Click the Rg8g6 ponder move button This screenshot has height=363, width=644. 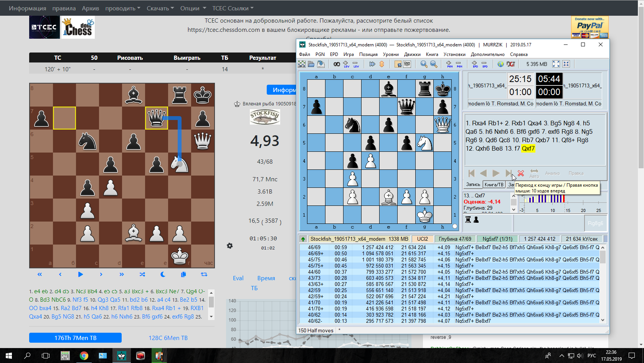click(595, 223)
